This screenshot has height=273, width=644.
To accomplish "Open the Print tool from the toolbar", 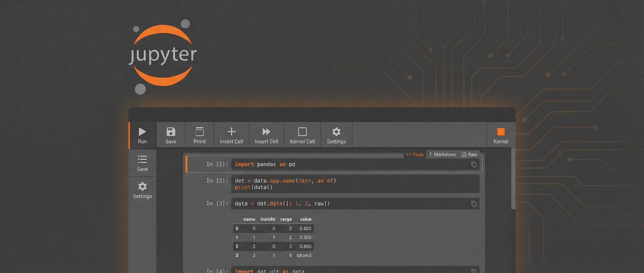I will click(199, 134).
